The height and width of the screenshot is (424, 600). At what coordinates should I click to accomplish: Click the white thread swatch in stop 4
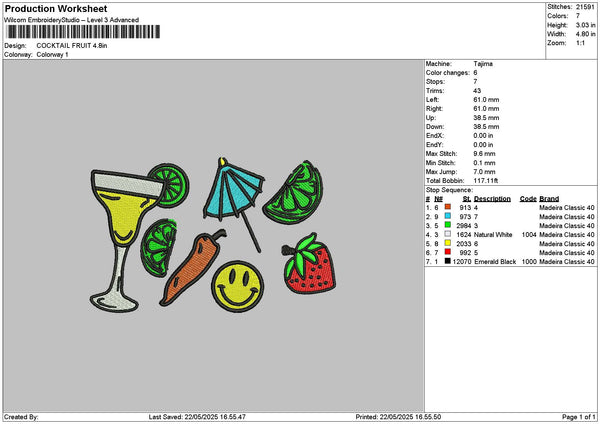pos(448,234)
